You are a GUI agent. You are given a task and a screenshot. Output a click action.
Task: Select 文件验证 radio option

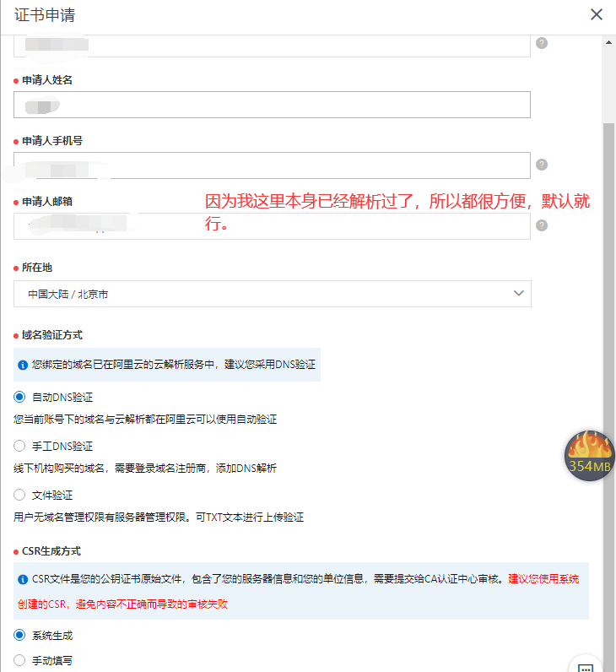[19, 495]
